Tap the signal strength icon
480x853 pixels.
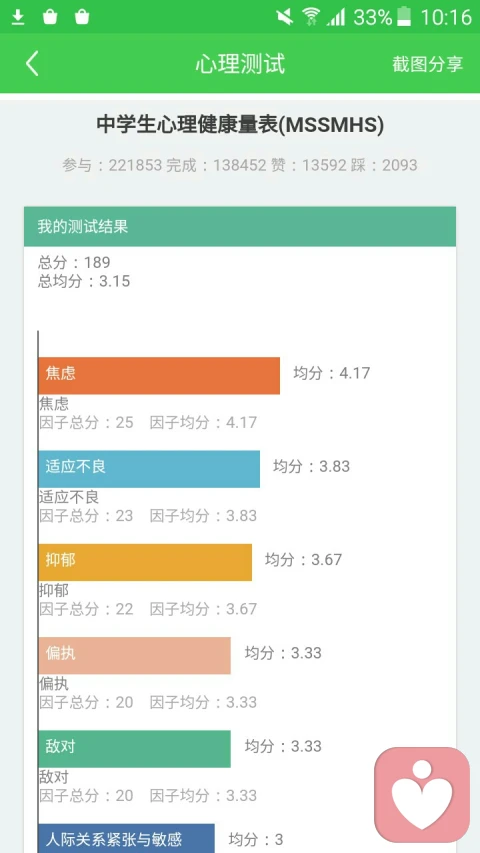pyautogui.click(x=336, y=17)
